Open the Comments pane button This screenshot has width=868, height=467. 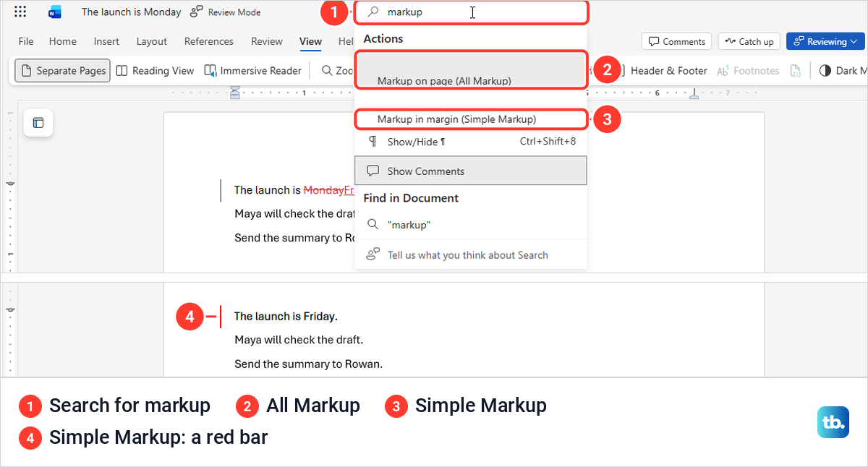click(677, 41)
